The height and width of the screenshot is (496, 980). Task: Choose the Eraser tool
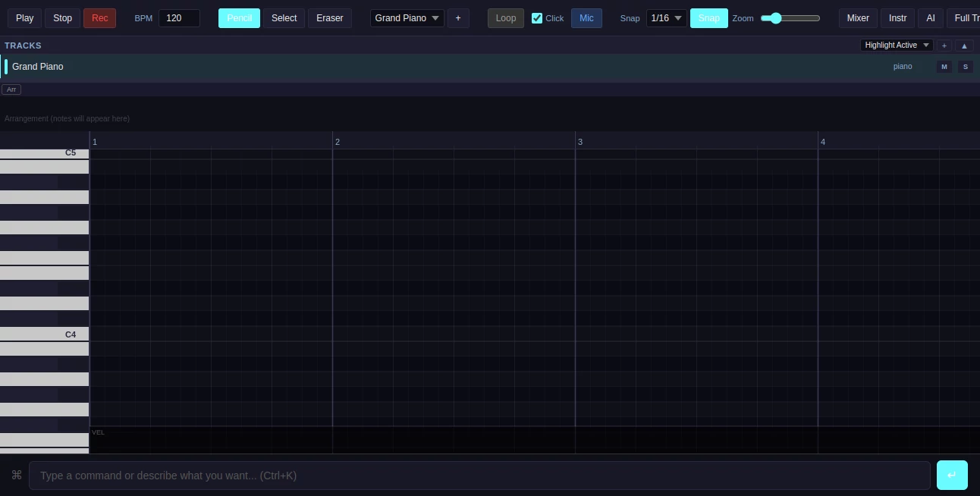[x=329, y=18]
